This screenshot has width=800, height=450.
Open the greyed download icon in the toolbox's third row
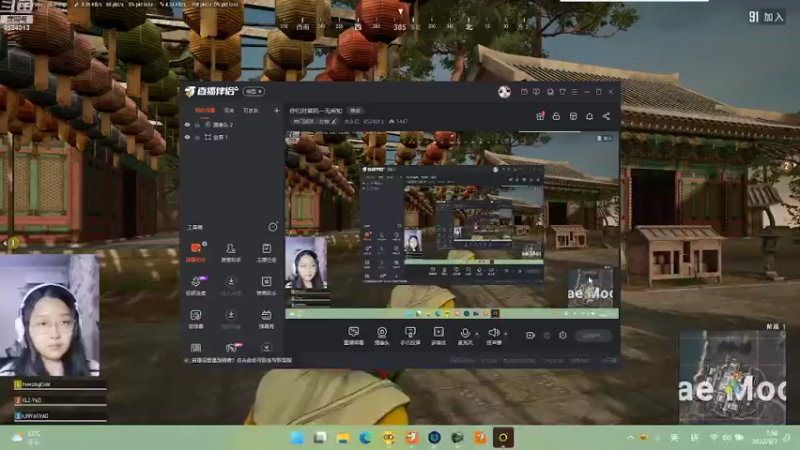pyautogui.click(x=231, y=319)
